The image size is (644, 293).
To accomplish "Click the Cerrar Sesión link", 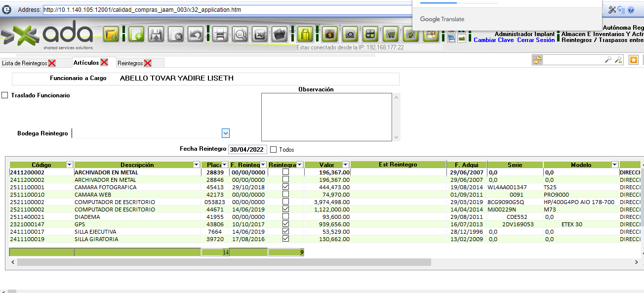I will coord(536,40).
